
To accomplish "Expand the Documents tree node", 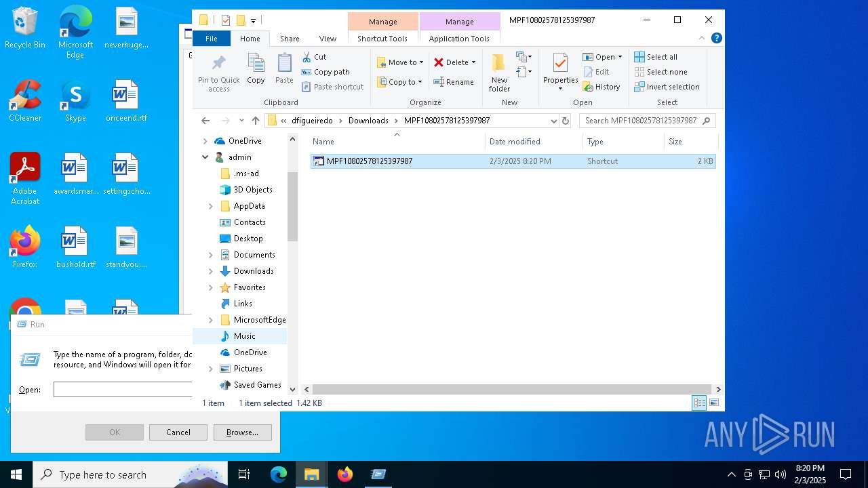I will [210, 255].
